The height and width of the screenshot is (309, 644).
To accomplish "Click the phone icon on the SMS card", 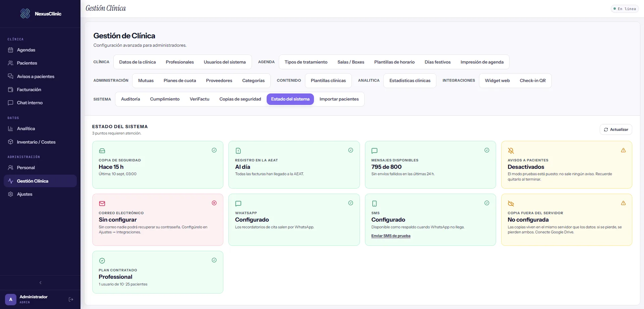I will (374, 204).
